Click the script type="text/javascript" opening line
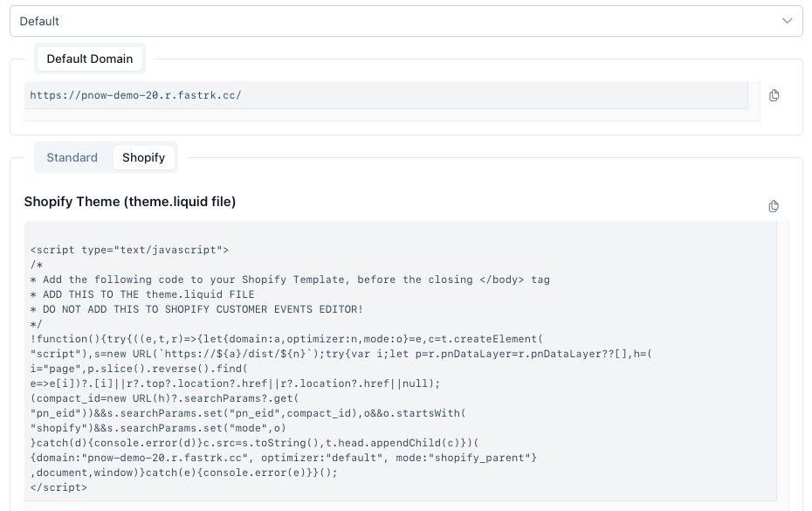The image size is (812, 511). point(129,250)
